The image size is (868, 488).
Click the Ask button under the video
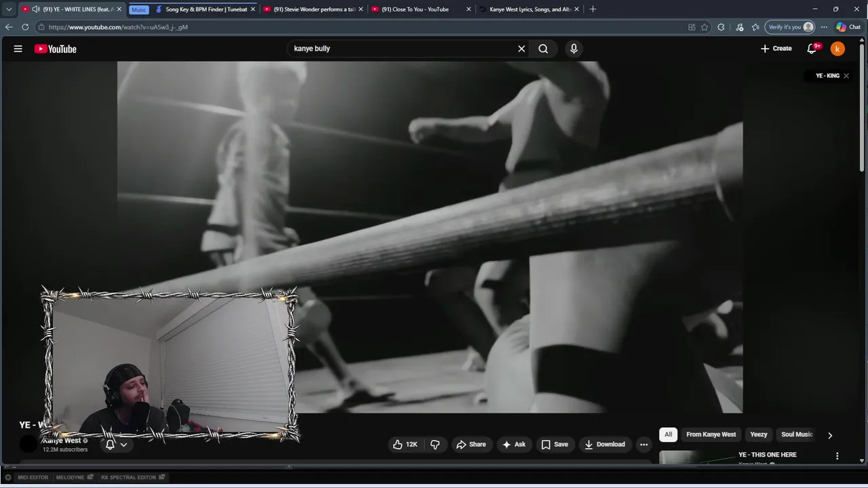point(513,445)
